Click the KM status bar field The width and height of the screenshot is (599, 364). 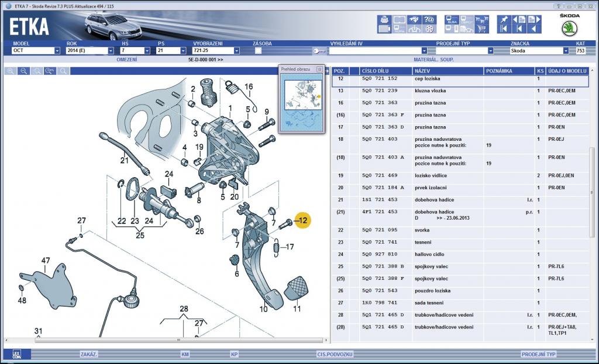pyautogui.click(x=185, y=355)
